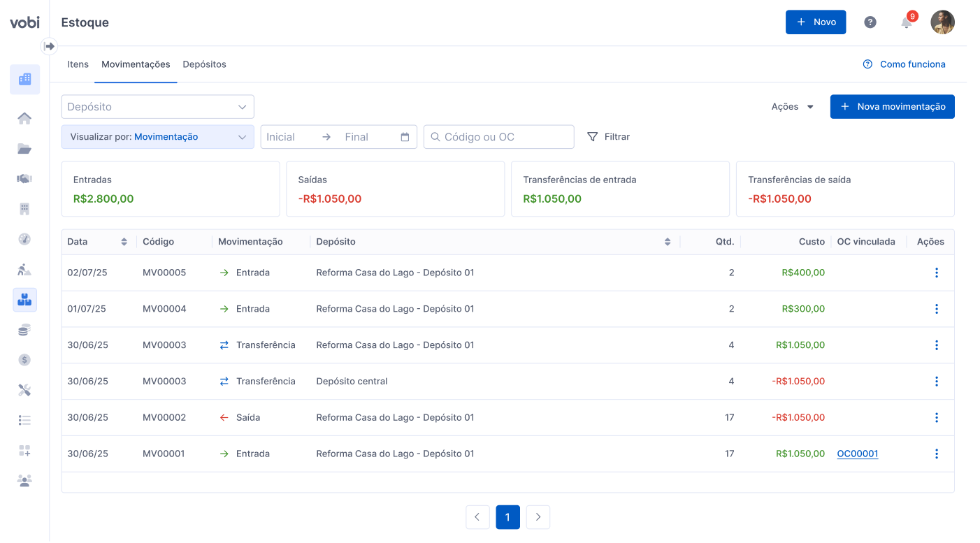
Task: Sort the table by Data column
Action: [x=124, y=242]
